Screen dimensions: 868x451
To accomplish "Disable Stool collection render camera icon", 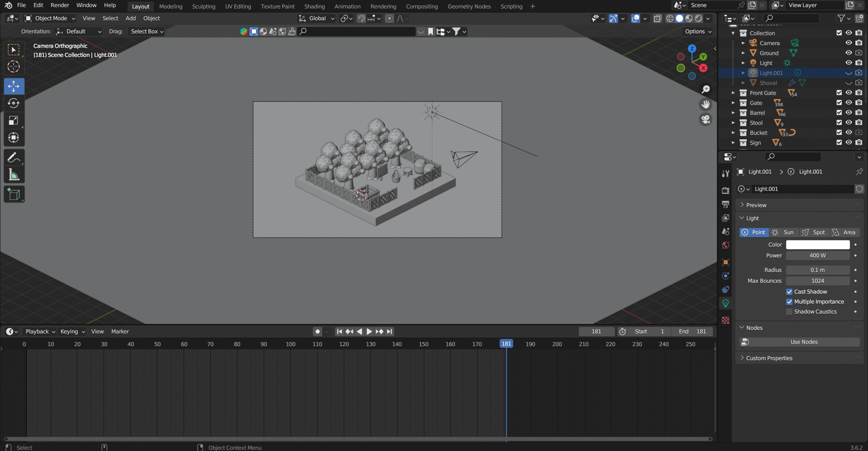I will pyautogui.click(x=859, y=123).
